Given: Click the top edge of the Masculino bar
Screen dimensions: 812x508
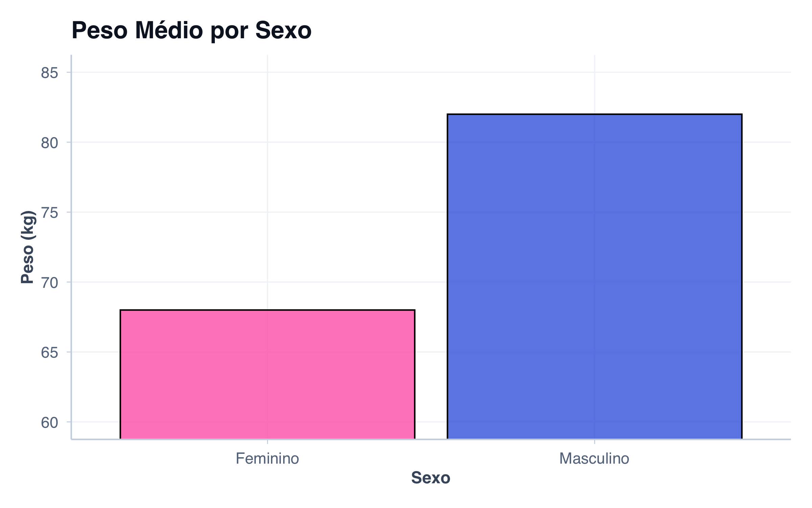Looking at the screenshot, I should click(x=594, y=114).
